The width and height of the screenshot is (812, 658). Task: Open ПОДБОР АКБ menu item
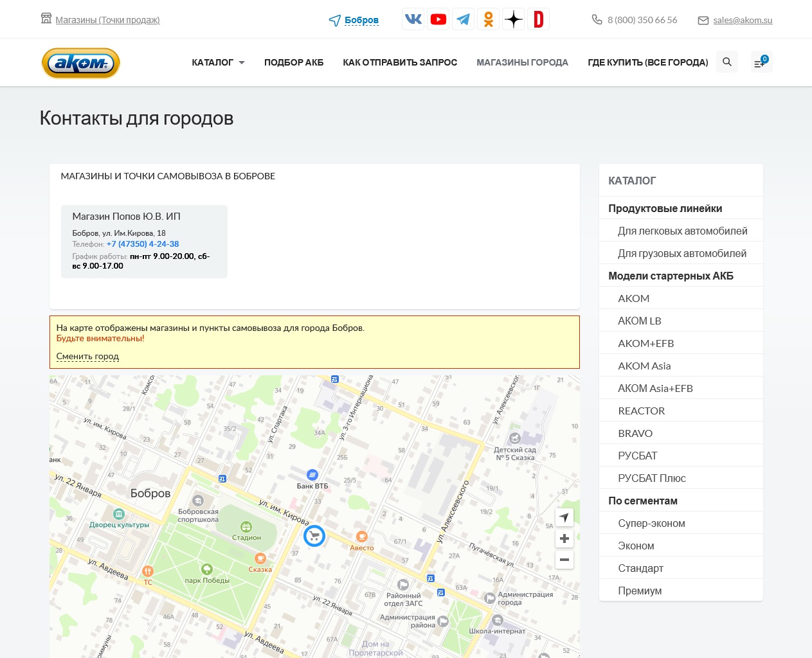click(294, 62)
